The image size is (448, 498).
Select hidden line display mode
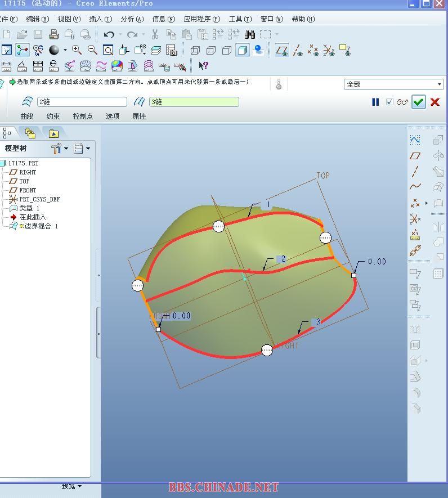[211, 50]
